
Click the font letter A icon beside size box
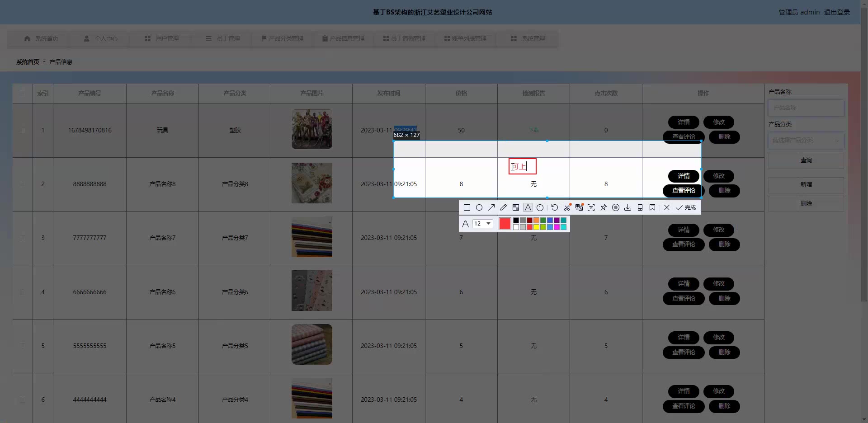[x=465, y=224]
